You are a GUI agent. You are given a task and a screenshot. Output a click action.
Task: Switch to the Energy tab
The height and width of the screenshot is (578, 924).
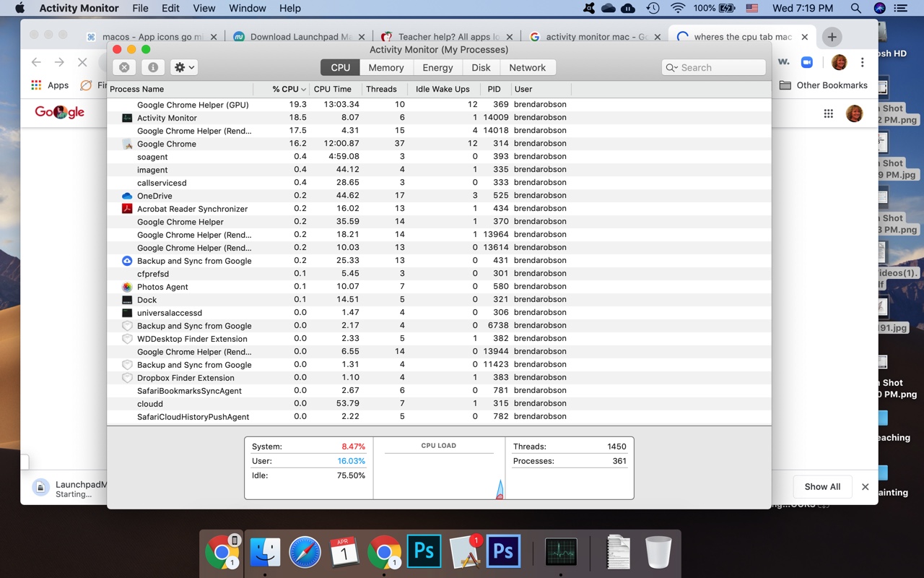tap(437, 67)
